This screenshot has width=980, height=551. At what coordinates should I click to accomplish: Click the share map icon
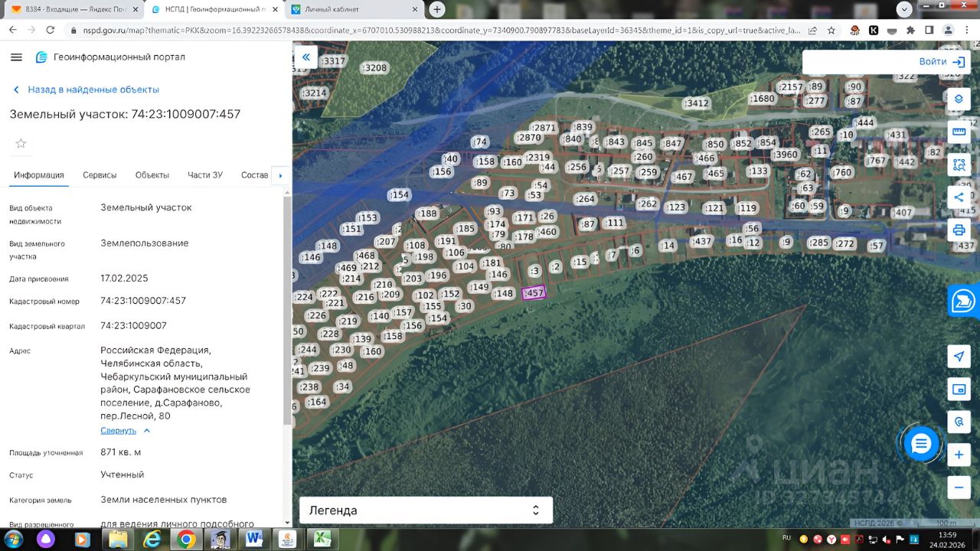(959, 197)
